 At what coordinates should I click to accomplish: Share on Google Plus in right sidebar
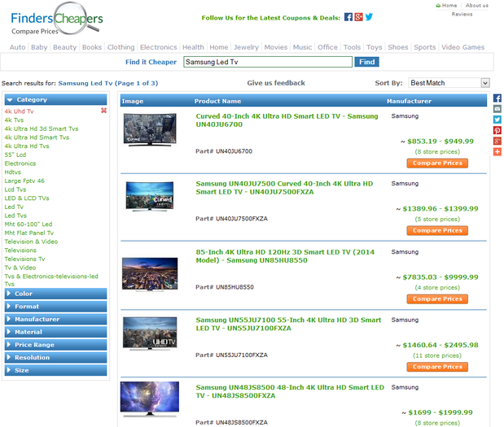[x=497, y=141]
